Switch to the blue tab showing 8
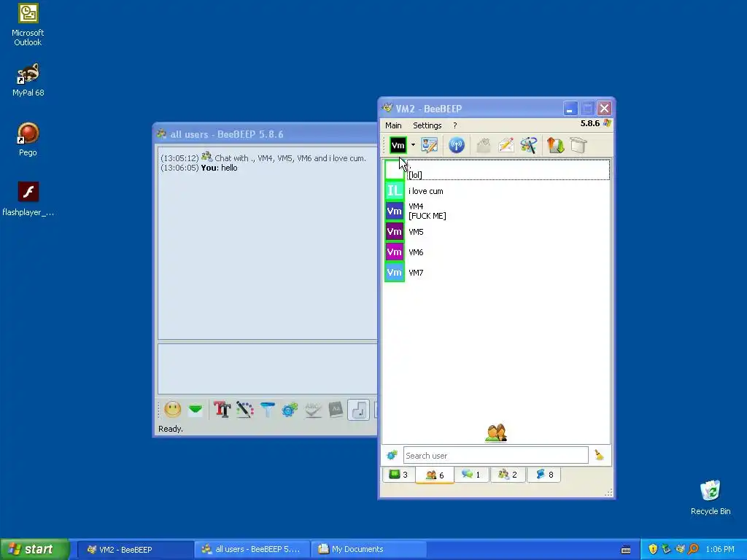The width and height of the screenshot is (747, 560). (544, 474)
